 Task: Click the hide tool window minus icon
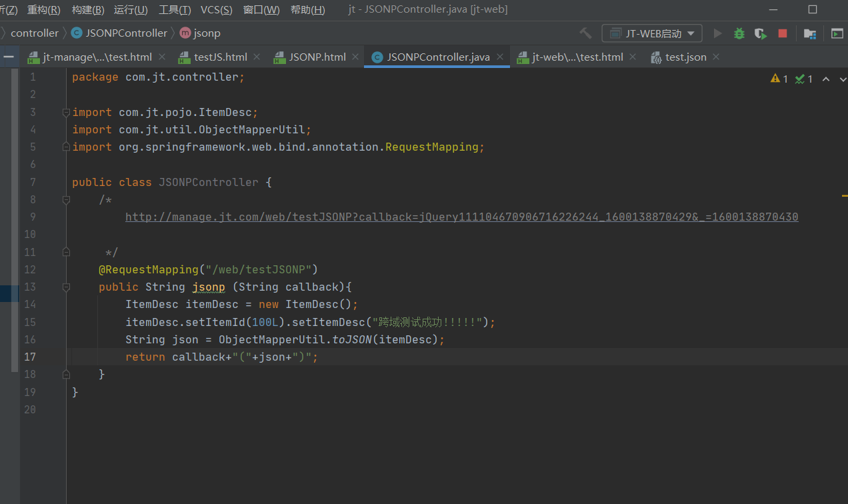[9, 57]
